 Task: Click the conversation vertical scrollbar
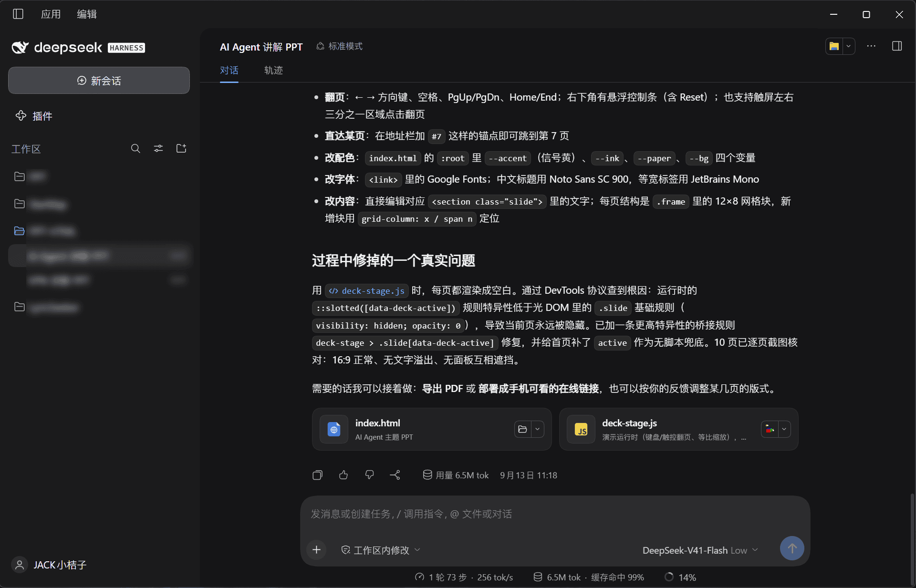click(912, 539)
